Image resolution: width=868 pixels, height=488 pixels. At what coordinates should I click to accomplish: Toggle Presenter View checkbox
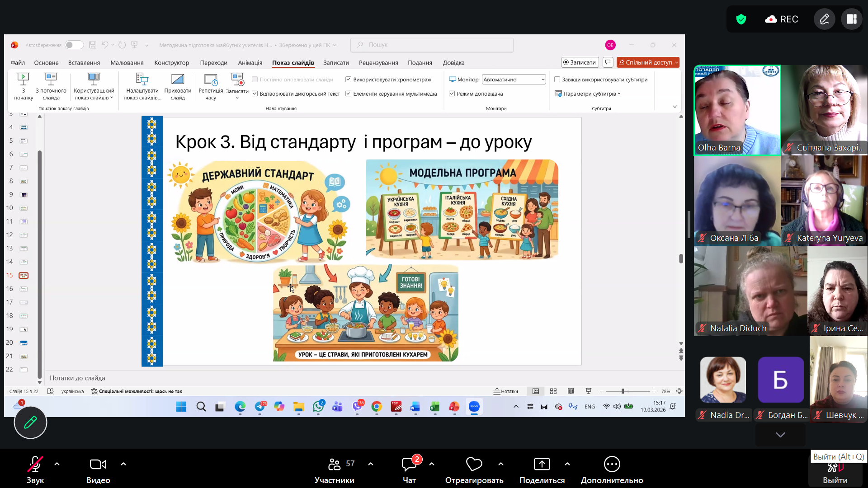tap(452, 94)
